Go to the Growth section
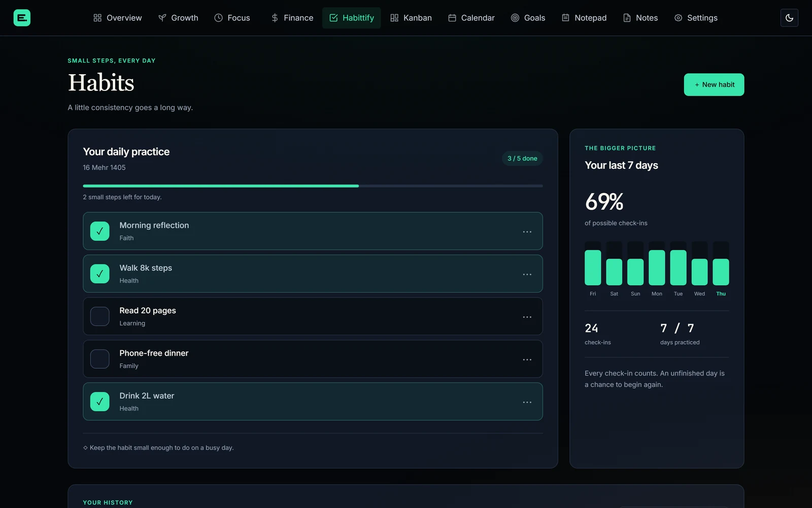 pos(178,18)
